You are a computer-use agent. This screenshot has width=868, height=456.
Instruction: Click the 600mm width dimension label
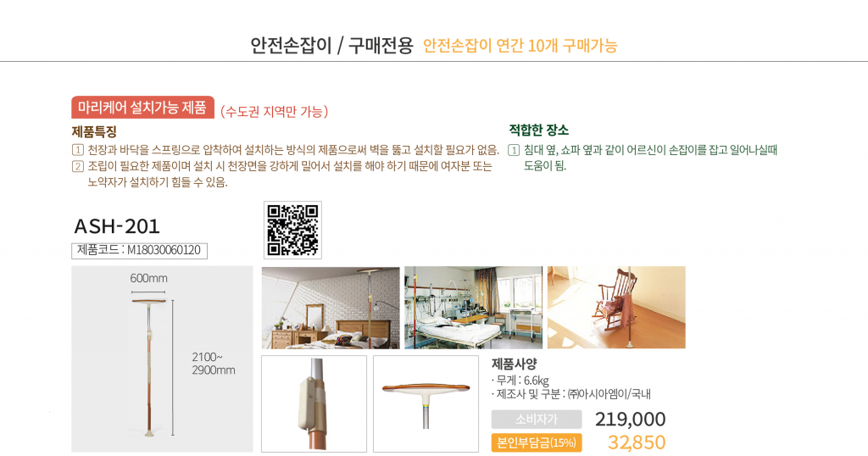point(148,278)
